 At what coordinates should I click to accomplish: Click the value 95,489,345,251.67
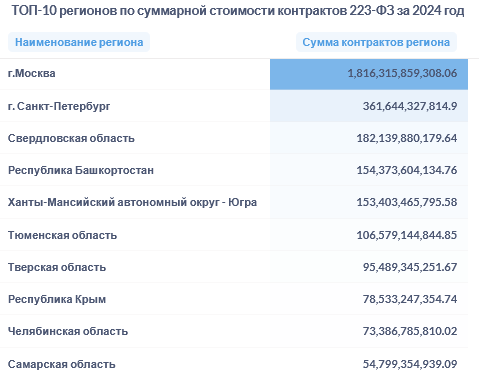point(410,267)
